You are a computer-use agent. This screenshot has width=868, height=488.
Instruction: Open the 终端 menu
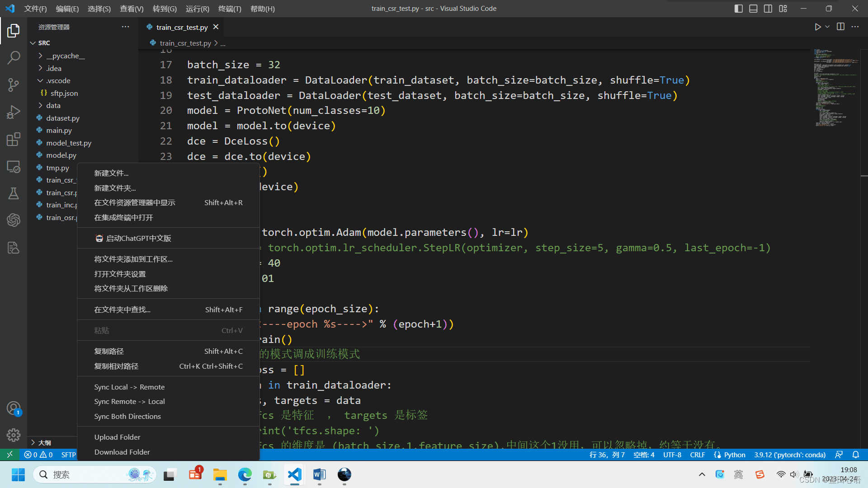230,9
